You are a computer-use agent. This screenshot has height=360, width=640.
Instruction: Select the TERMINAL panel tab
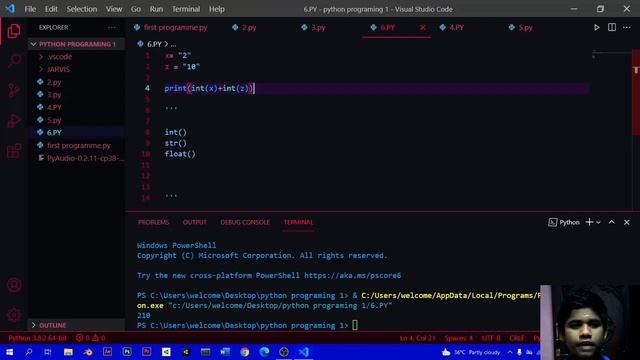pyautogui.click(x=298, y=222)
